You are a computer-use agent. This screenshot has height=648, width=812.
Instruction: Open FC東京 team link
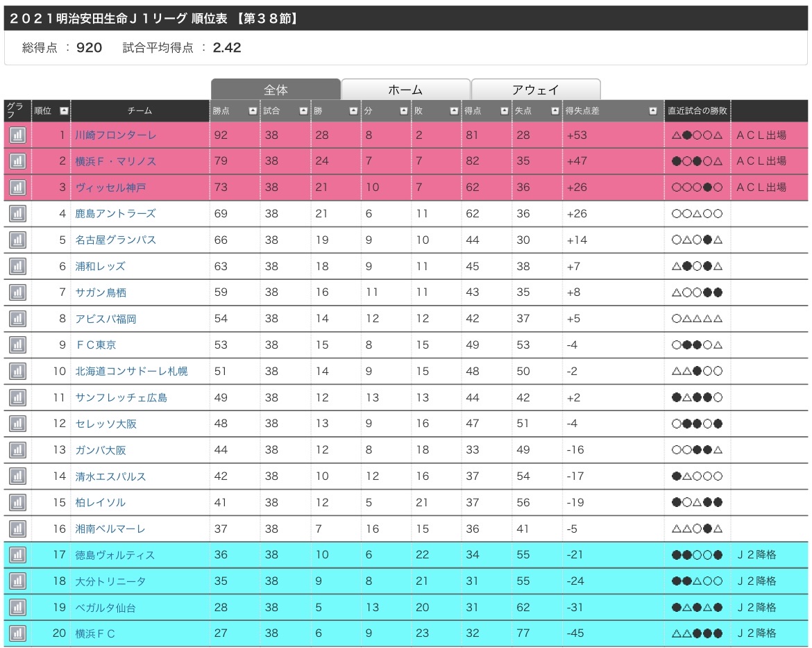(96, 344)
